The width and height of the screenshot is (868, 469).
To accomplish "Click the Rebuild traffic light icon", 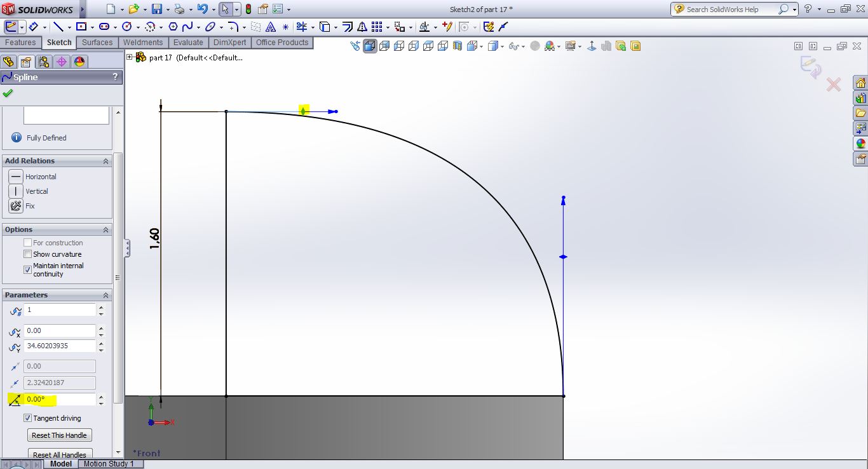I will [x=248, y=9].
